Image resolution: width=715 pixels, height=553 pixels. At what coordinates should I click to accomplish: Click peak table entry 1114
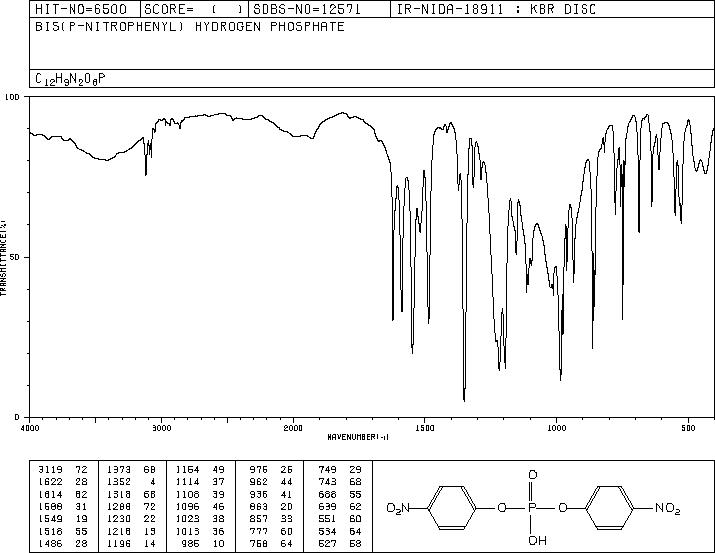click(x=187, y=482)
